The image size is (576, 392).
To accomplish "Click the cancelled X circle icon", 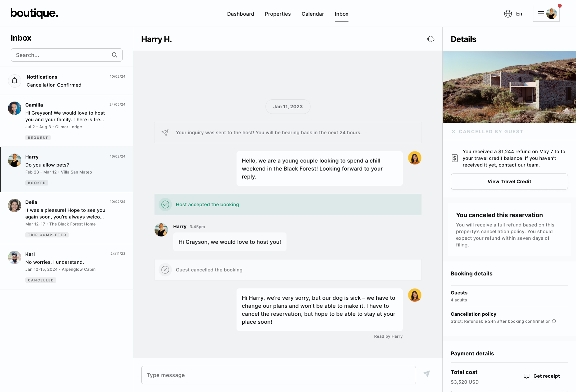I will [165, 270].
